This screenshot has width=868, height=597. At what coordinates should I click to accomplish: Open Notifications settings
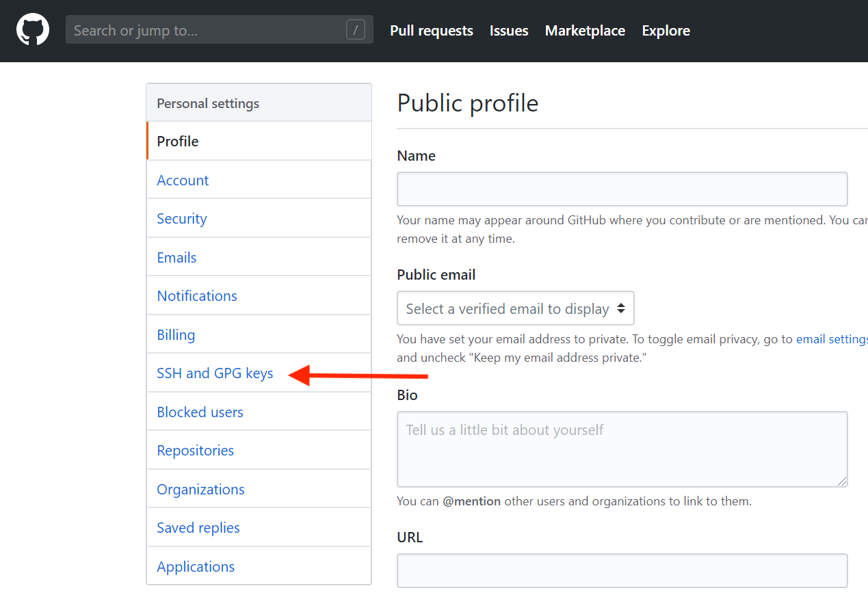tap(197, 296)
